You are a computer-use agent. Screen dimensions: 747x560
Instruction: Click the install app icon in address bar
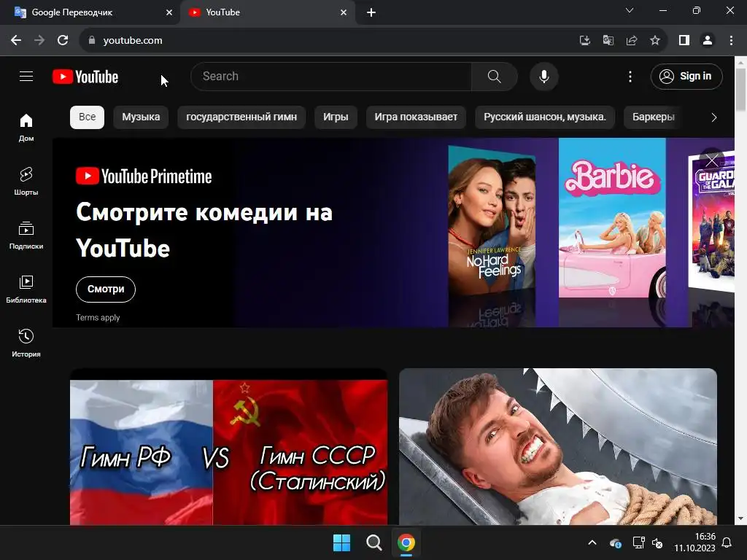point(584,41)
